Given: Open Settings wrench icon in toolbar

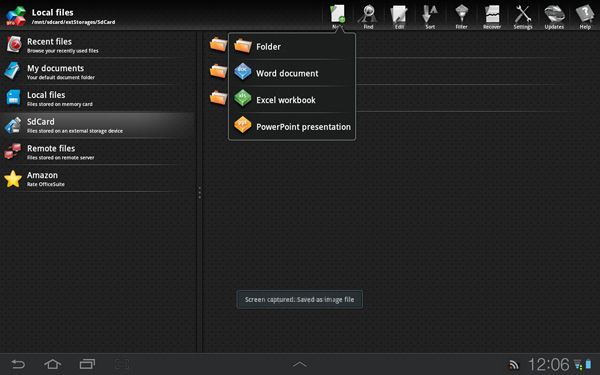Looking at the screenshot, I should [x=523, y=16].
